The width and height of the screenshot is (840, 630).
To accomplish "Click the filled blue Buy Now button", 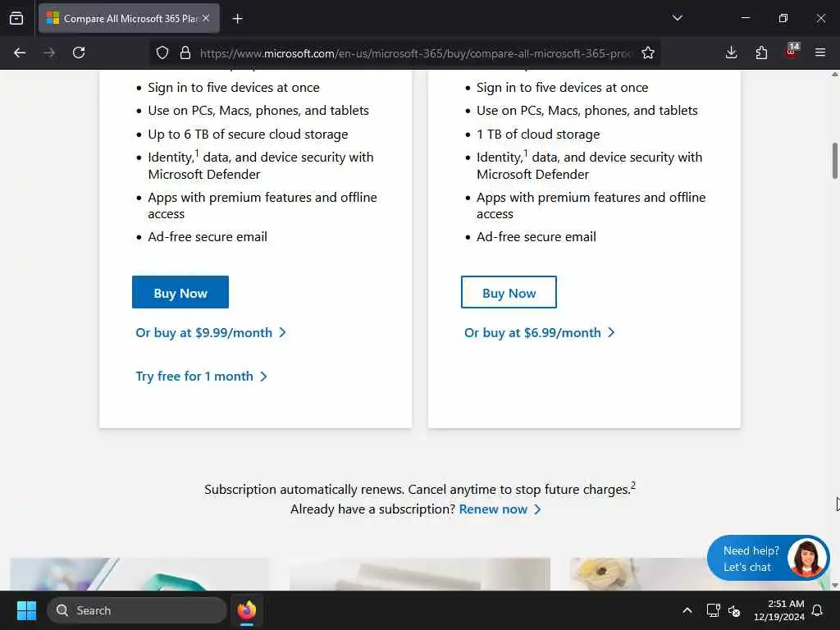I will coord(180,293).
